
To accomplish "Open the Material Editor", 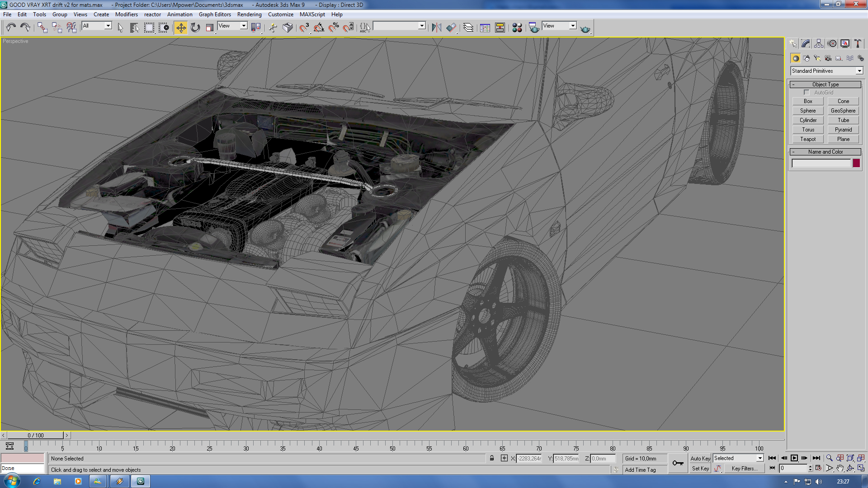I will [517, 28].
